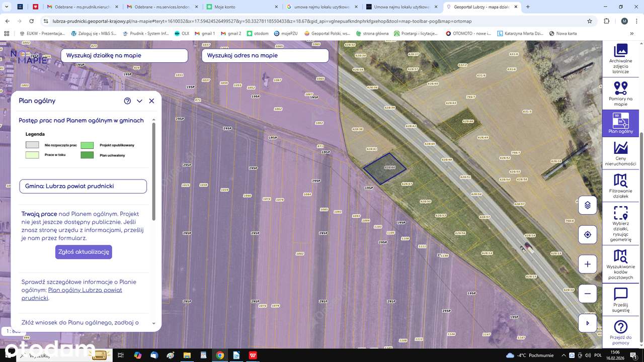
Task: Open tab search dropdown arrow
Action: pos(6,7)
